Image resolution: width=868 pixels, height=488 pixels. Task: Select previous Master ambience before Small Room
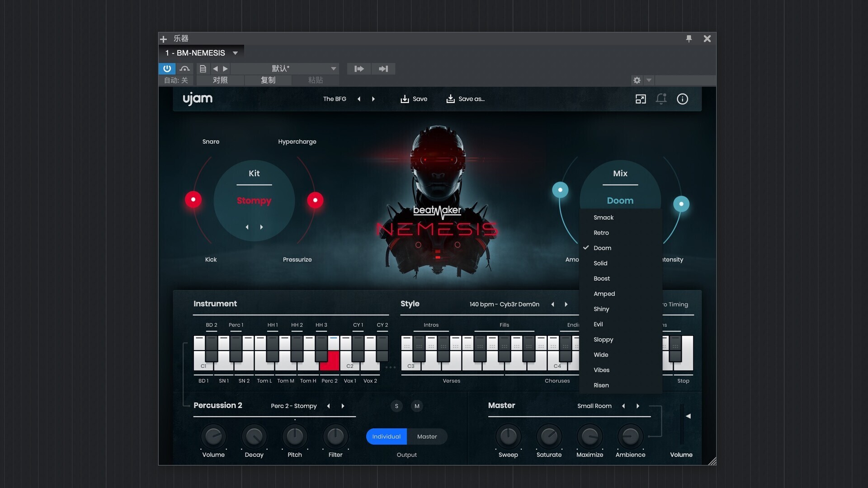click(x=623, y=406)
